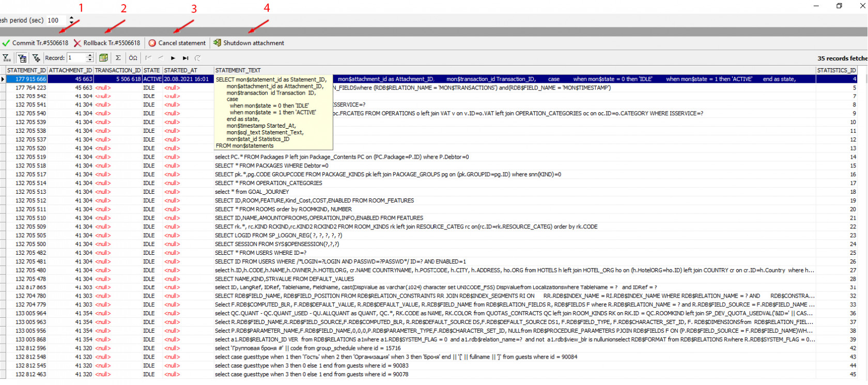Decrease the Record number stepper
868x385 pixels.
(x=90, y=60)
